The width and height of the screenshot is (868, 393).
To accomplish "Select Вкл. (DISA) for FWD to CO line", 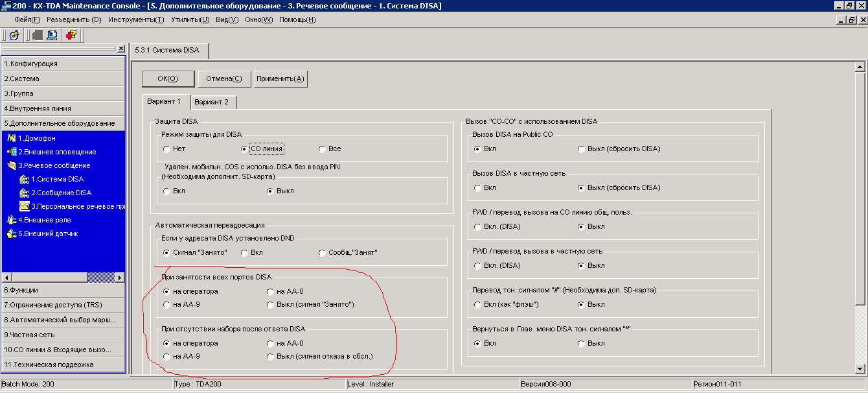I will click(x=478, y=226).
